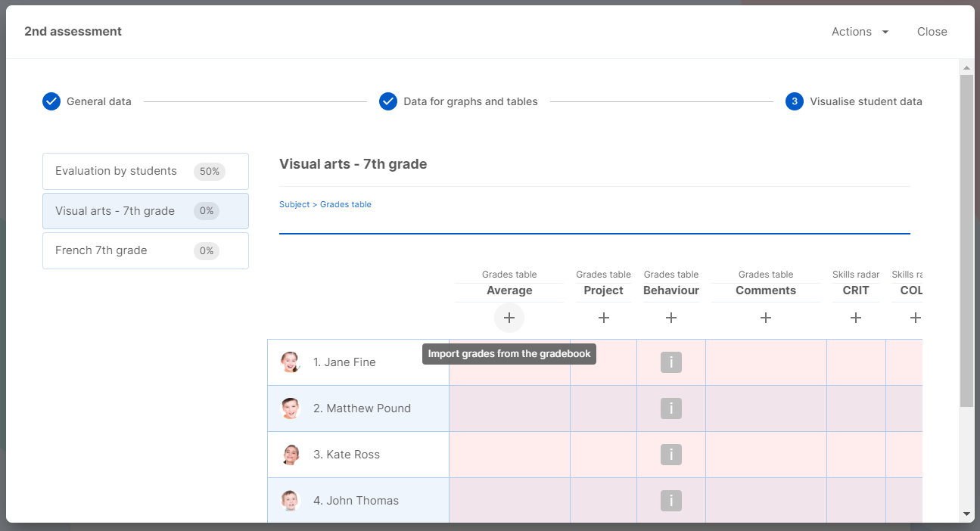Select the Evaluation by students tab
The width and height of the screenshot is (980, 531).
[145, 172]
